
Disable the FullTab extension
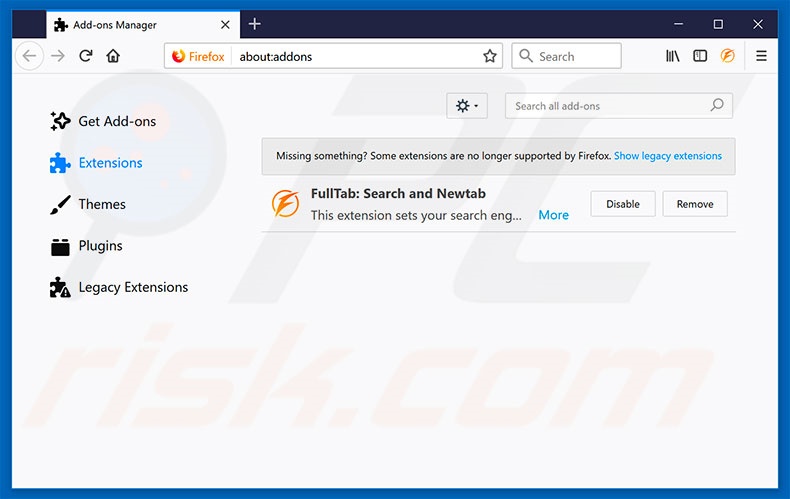[x=623, y=204]
